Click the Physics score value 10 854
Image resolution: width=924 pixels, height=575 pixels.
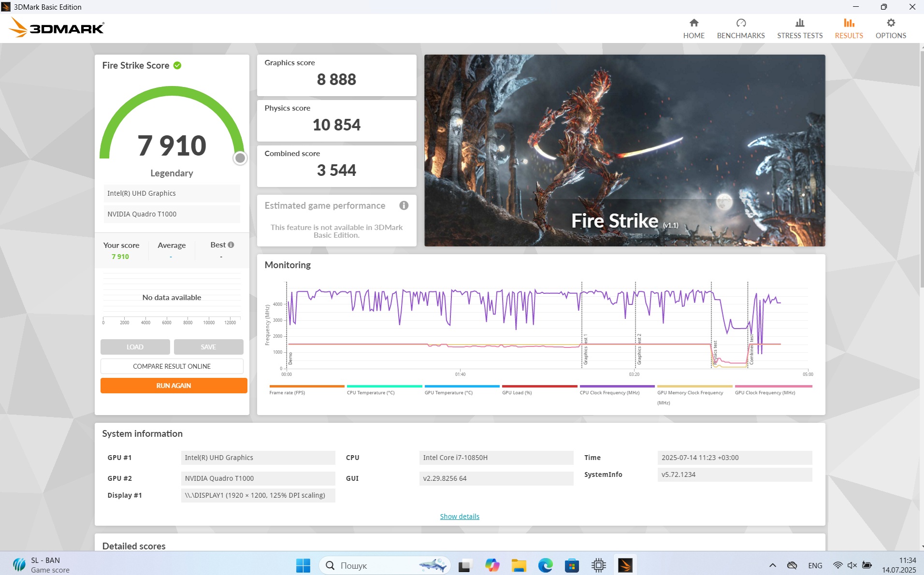336,125
